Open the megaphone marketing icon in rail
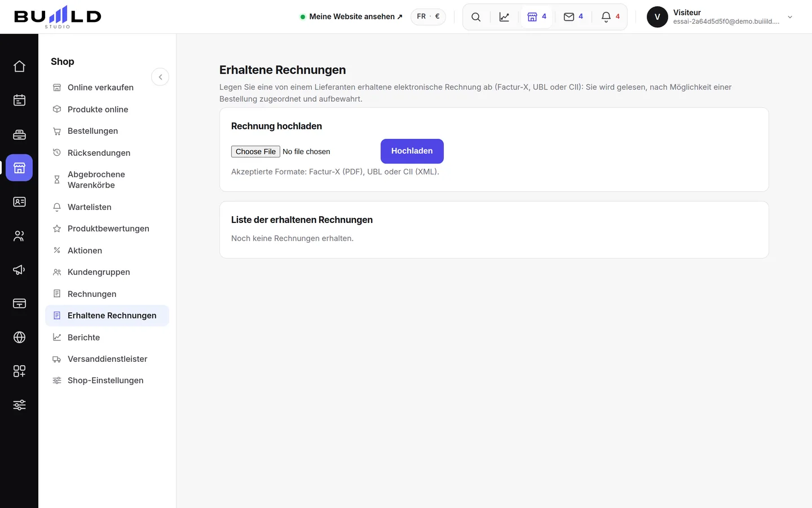The height and width of the screenshot is (508, 812). click(x=19, y=269)
